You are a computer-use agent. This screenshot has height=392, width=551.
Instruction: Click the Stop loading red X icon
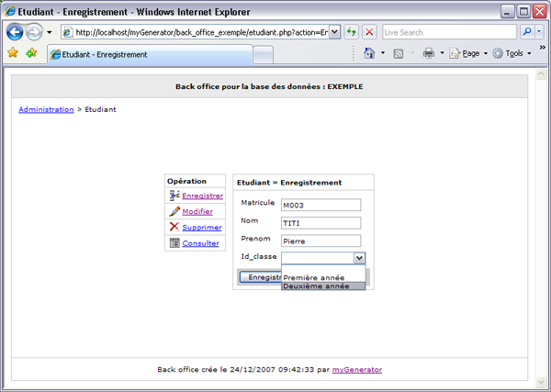(369, 31)
